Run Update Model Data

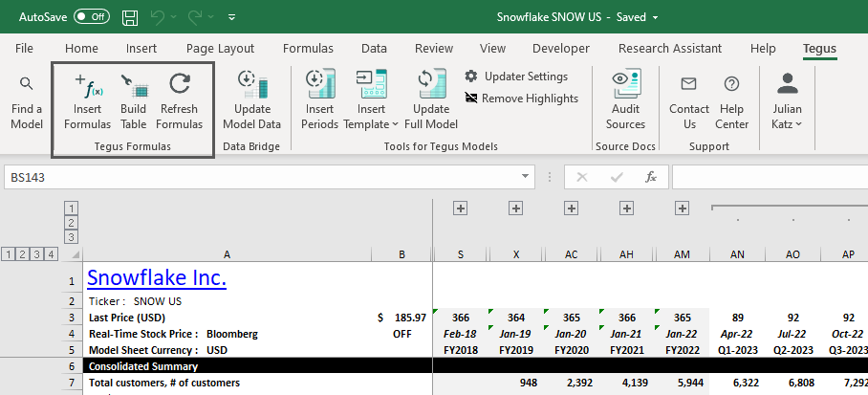251,101
